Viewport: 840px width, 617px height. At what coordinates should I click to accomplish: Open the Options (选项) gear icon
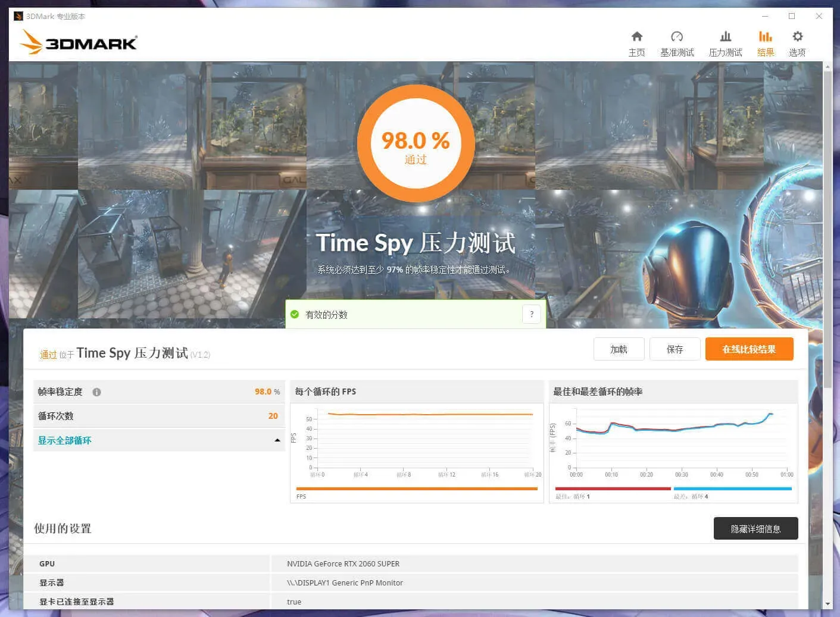coord(797,37)
